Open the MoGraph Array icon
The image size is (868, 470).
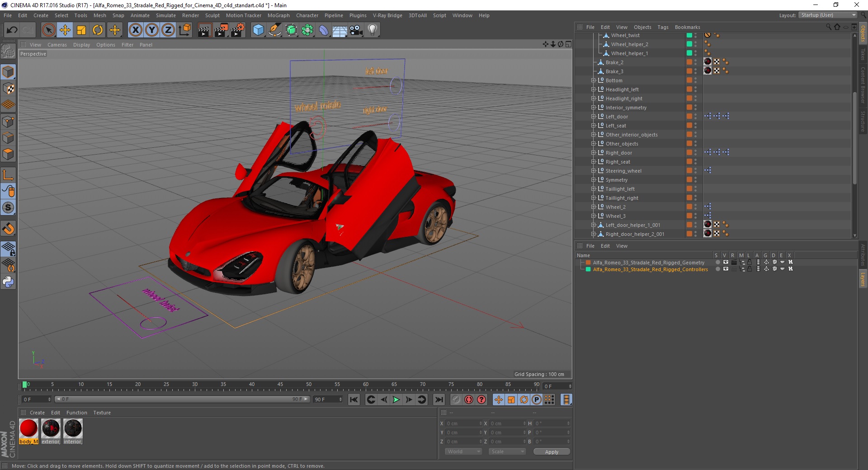click(x=307, y=30)
